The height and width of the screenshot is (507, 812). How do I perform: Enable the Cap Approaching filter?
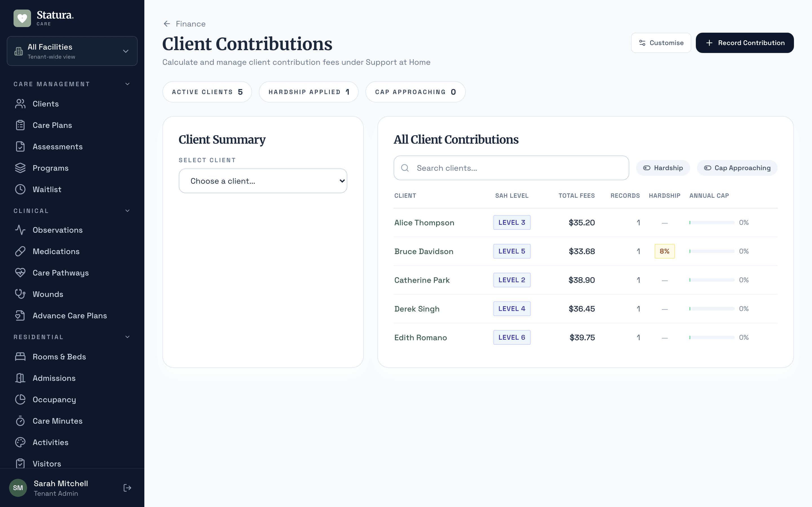(x=736, y=168)
